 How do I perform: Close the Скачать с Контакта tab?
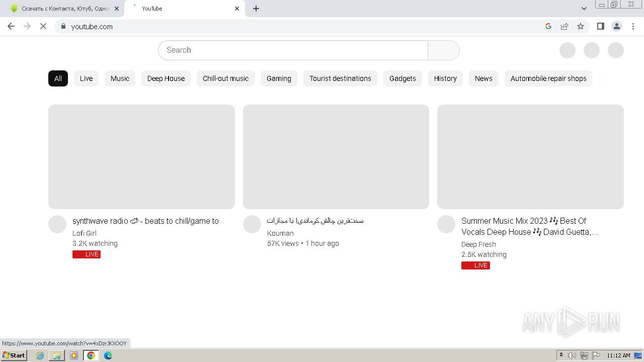point(117,9)
